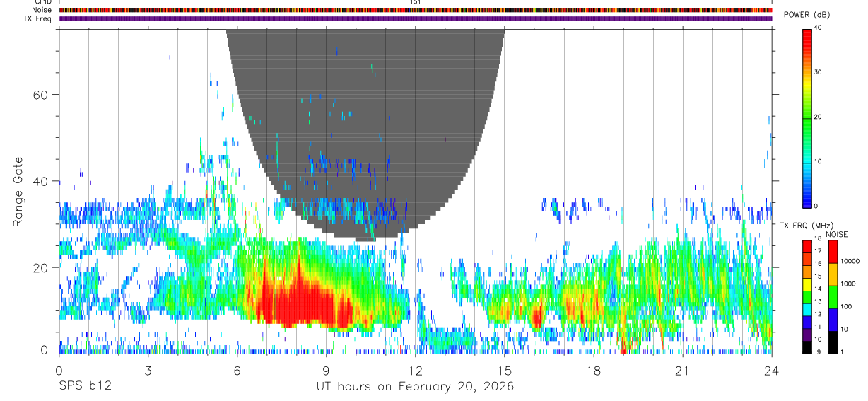
Task: Click the TX Freq strip label at top left
Action: pos(38,18)
